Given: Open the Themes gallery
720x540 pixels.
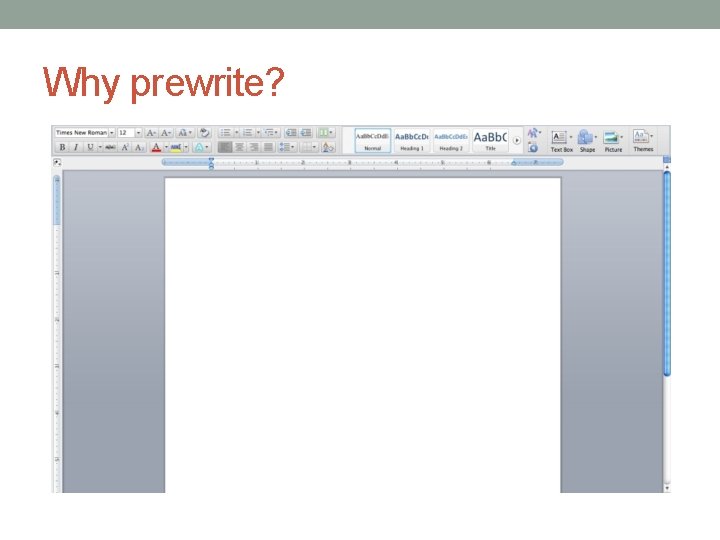Looking at the screenshot, I should pyautogui.click(x=643, y=140).
